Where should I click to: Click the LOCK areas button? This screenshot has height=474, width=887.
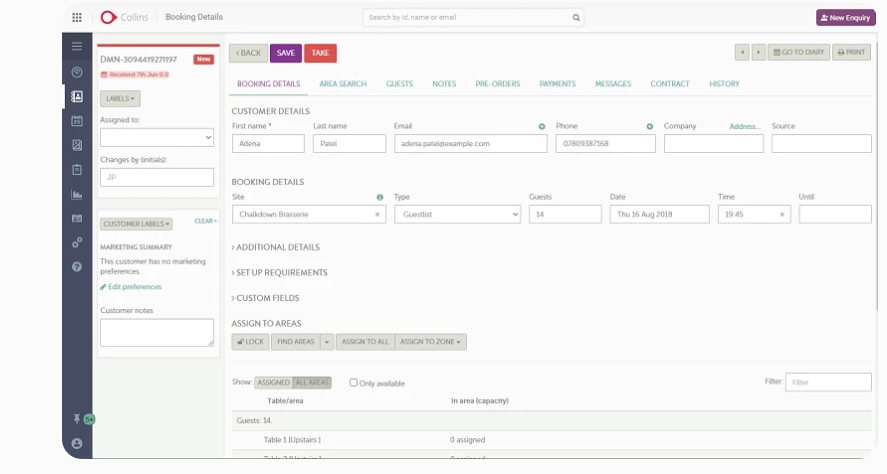coord(251,342)
